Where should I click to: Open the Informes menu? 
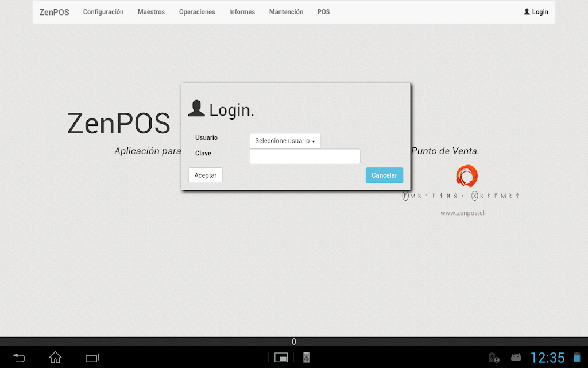[x=242, y=12]
